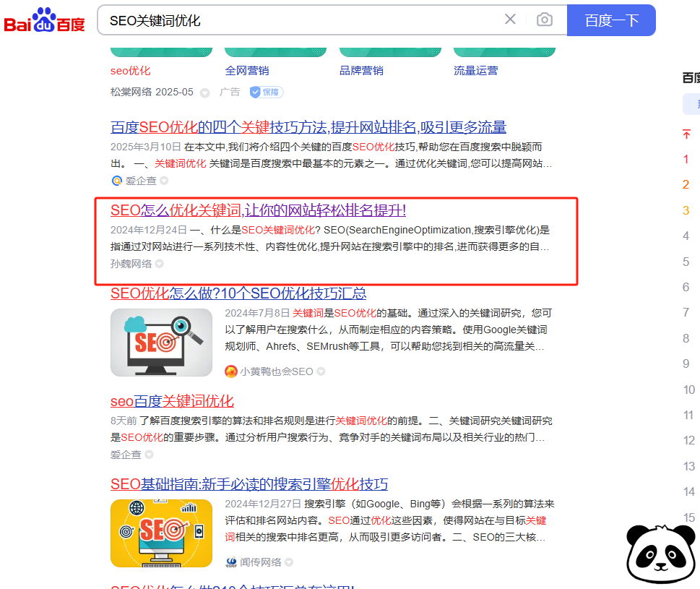The image size is (700, 589).
Task: Open the seo优化 ad link
Action: [x=130, y=71]
